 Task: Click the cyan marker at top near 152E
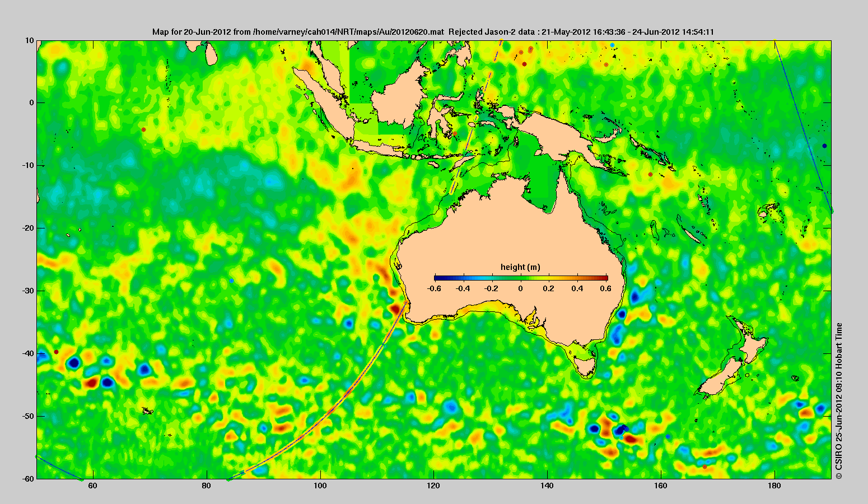pos(612,45)
